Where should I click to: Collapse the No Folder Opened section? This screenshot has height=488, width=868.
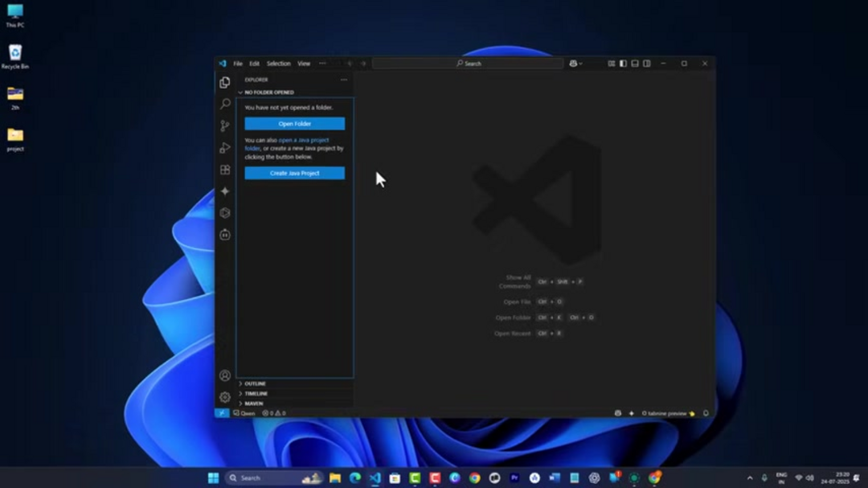point(268,92)
